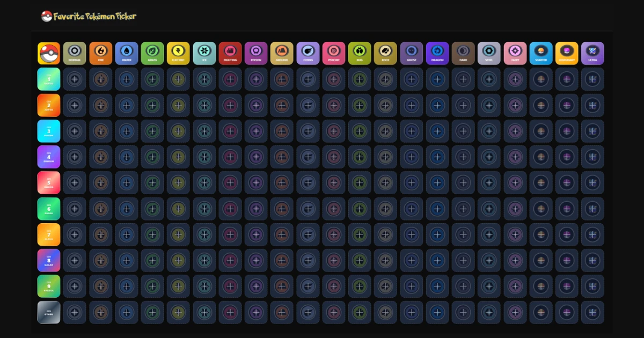
Task: Click the Psychic type header icon
Action: (x=334, y=53)
